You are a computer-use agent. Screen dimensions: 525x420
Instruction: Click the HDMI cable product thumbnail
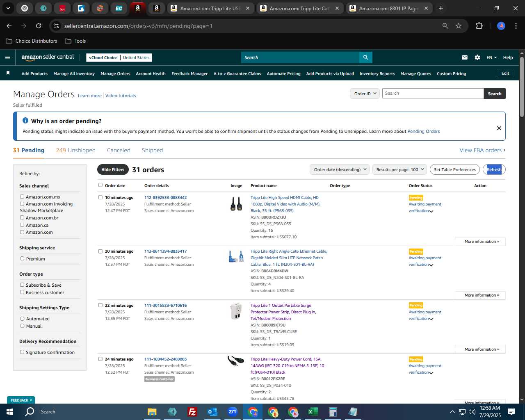point(236,203)
